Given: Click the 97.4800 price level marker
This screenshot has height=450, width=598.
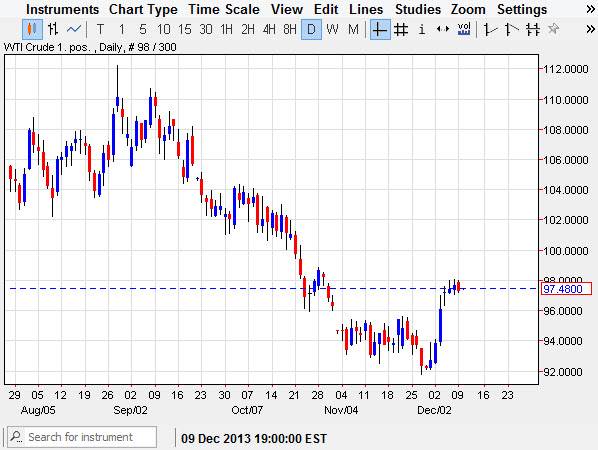Looking at the screenshot, I should (x=566, y=289).
